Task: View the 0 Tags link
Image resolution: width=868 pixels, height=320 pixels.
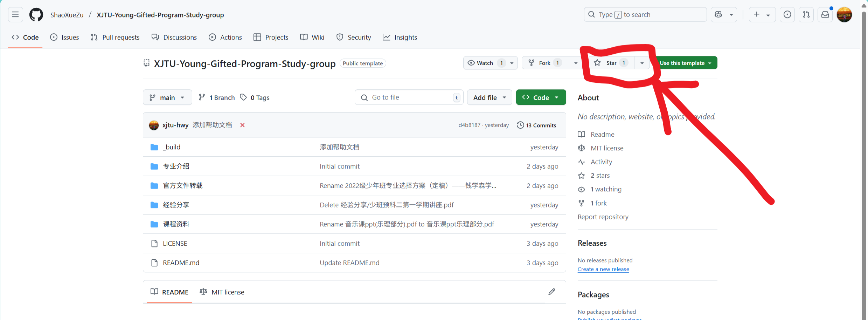Action: (255, 97)
